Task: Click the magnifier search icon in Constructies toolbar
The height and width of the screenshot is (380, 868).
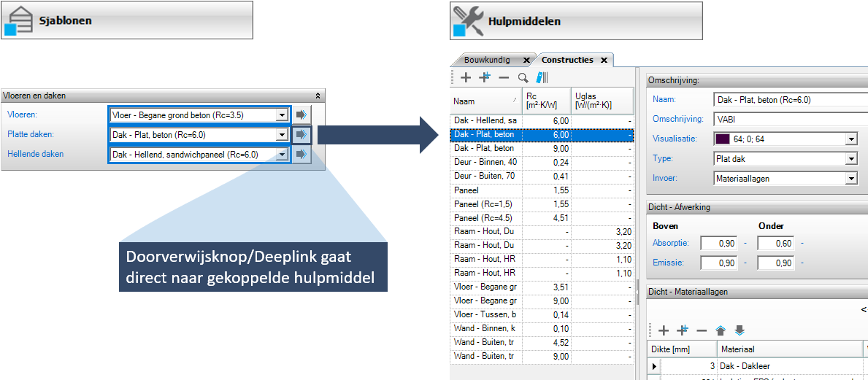Action: pyautogui.click(x=523, y=77)
